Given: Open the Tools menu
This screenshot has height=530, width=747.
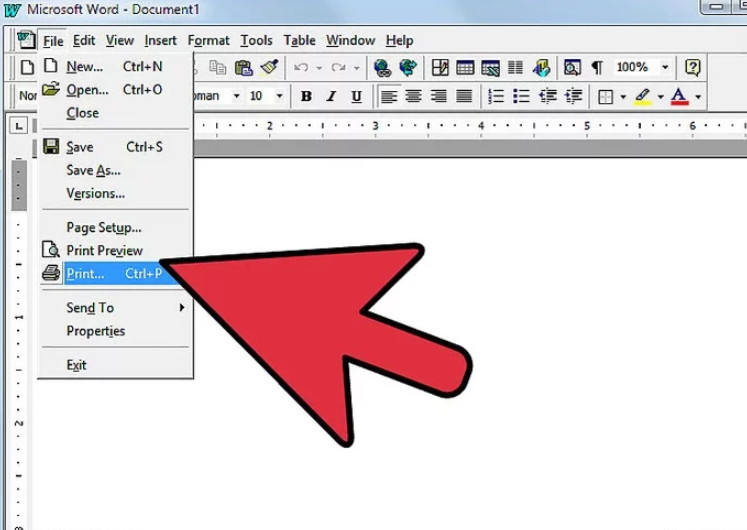Looking at the screenshot, I should tap(256, 40).
